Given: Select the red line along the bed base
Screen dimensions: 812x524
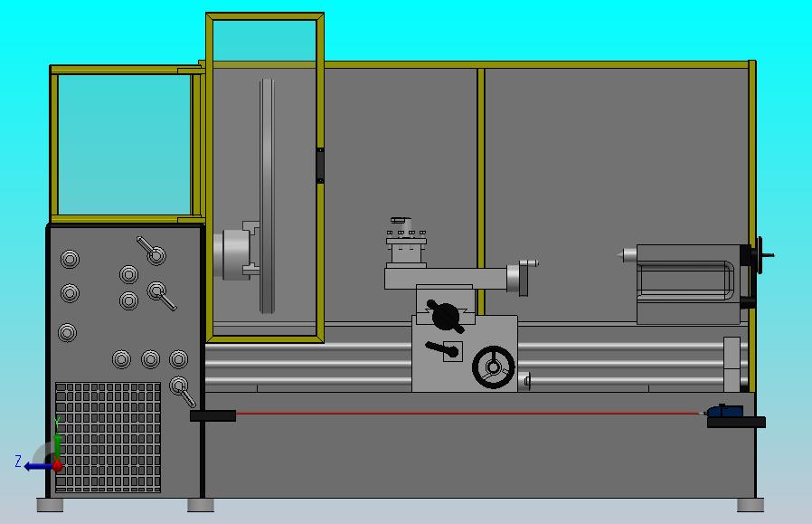Looking at the screenshot, I should (x=467, y=414).
